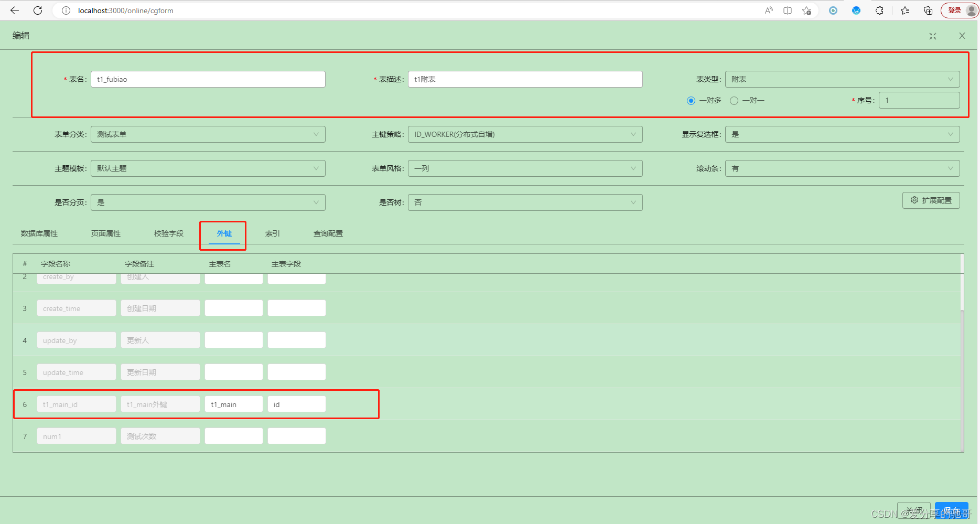Click the 保存 button
This screenshot has width=980, height=524.
(952, 510)
